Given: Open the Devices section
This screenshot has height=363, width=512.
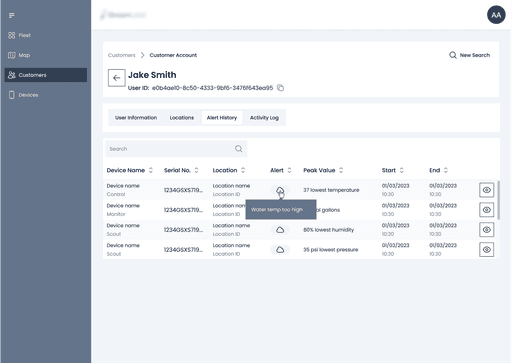Looking at the screenshot, I should (46, 95).
